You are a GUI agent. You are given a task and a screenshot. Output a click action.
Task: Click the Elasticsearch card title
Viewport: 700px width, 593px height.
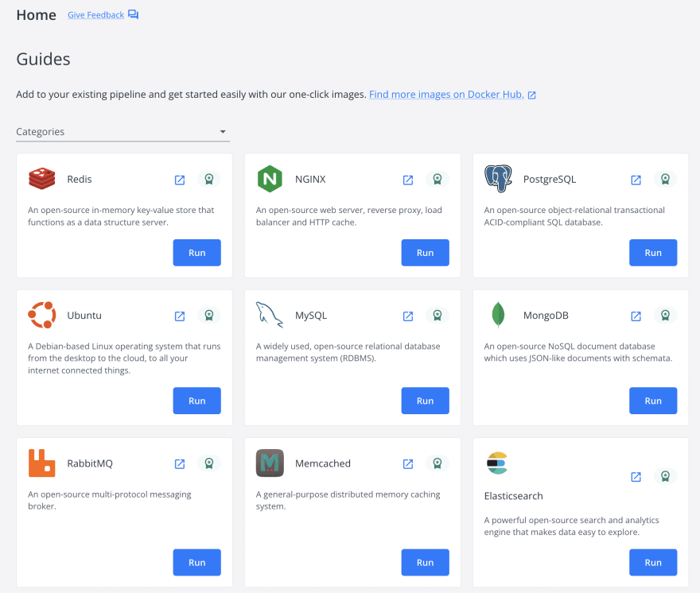click(513, 496)
